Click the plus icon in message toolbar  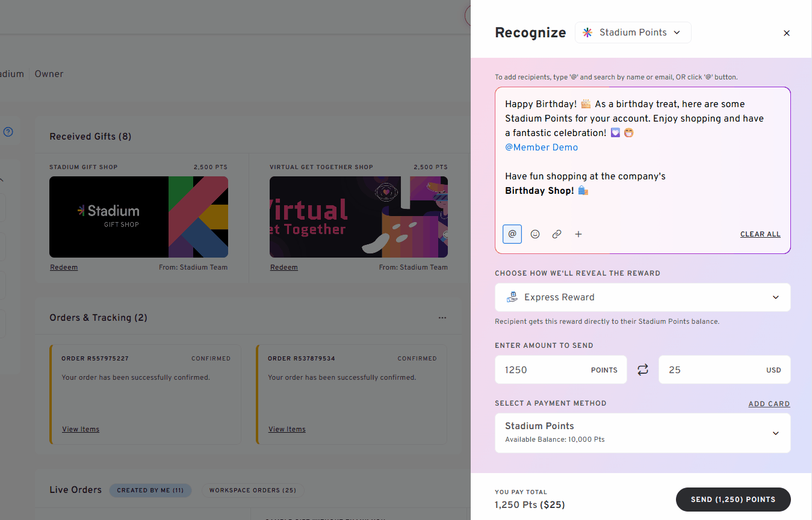(x=578, y=234)
